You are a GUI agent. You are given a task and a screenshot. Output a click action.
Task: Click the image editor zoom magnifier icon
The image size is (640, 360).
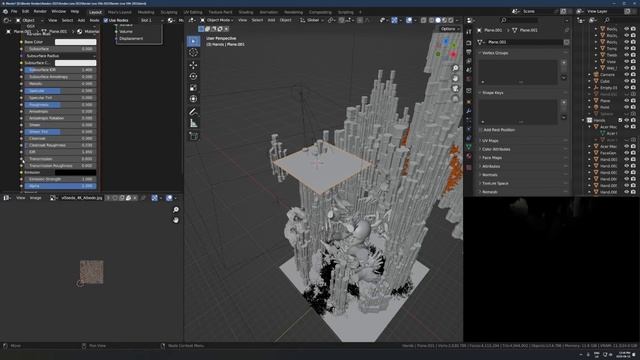(176, 210)
